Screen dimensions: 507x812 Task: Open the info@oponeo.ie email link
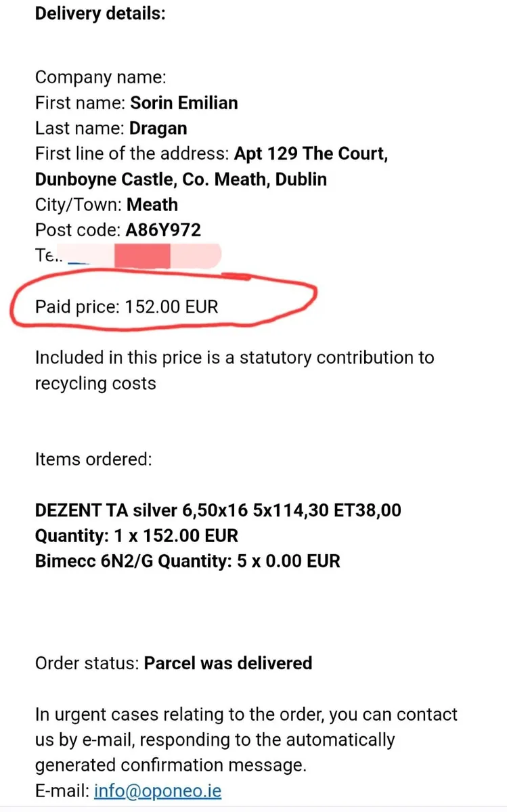click(158, 790)
